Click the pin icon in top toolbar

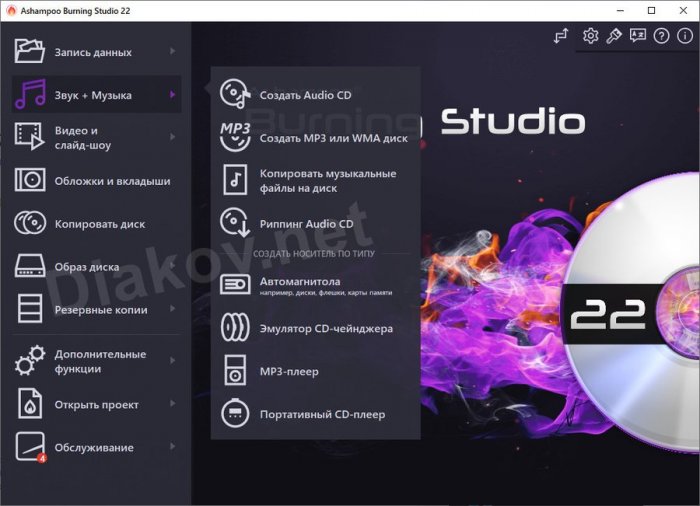tap(614, 36)
